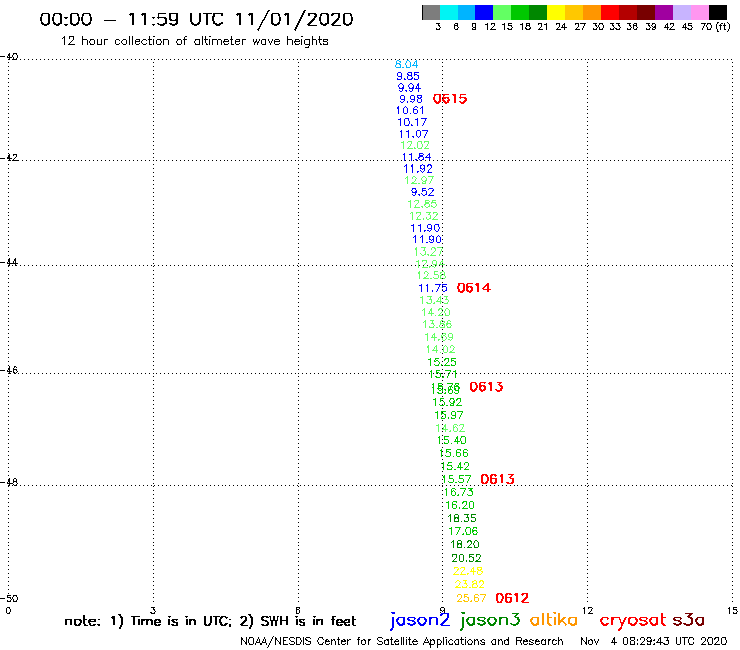Viewport: 740px width, 650px height.
Task: Click the NOAA/NESDIS Center credit line
Action: click(x=402, y=642)
